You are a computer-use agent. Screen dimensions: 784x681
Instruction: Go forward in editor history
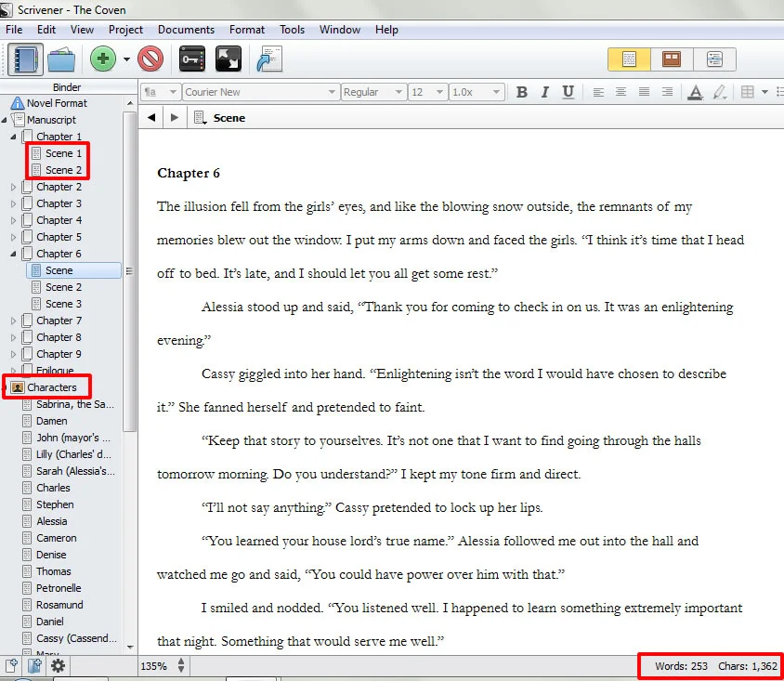click(x=175, y=117)
